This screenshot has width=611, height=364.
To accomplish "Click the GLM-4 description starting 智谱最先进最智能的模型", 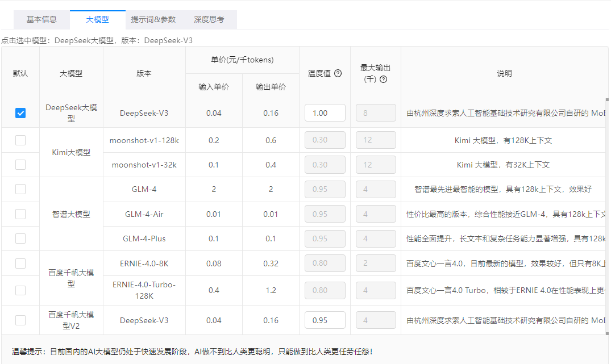I will coord(503,189).
